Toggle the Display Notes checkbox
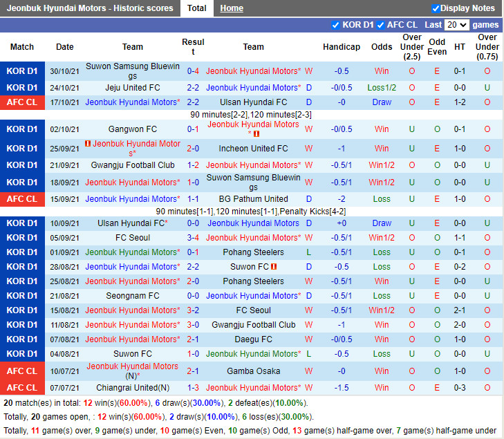Viewport: 504px width, 439px height. coord(436,8)
